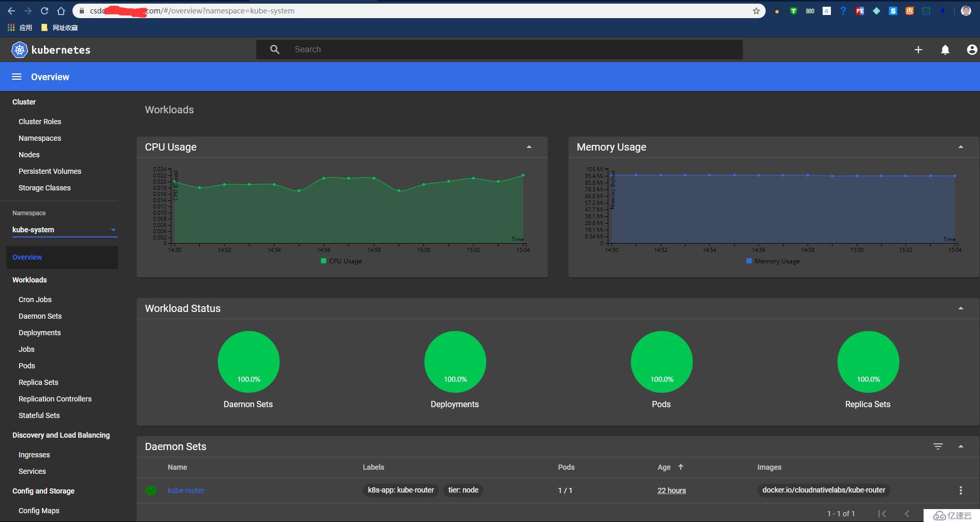Click the site lock icon
The width and height of the screenshot is (980, 522).
[x=82, y=11]
